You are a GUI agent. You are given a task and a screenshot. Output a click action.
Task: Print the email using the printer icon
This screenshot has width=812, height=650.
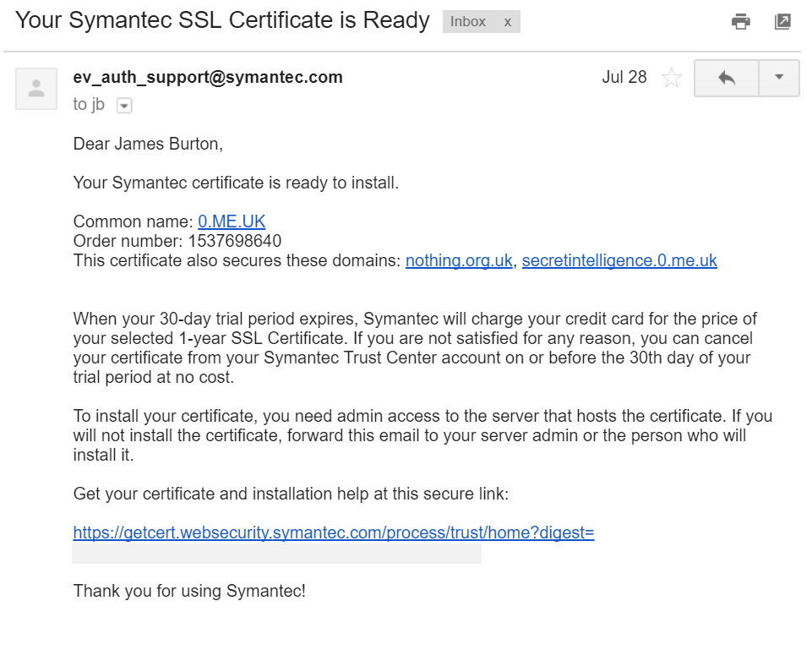(x=740, y=22)
